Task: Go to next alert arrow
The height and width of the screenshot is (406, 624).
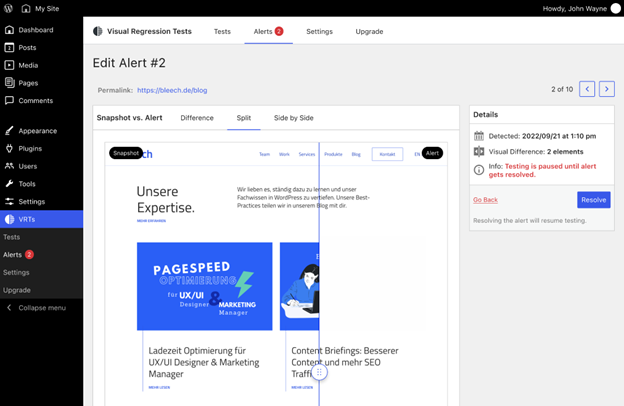Action: 606,89
